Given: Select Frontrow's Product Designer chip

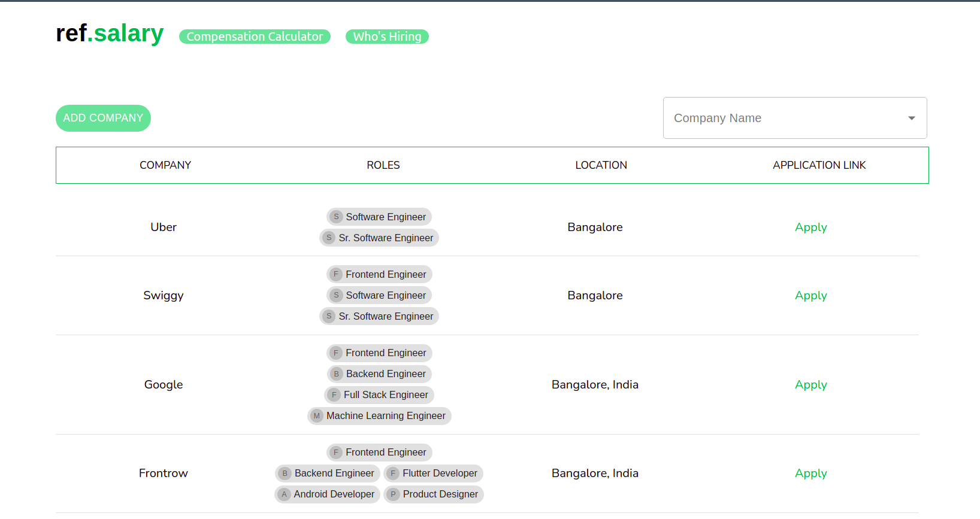Looking at the screenshot, I should click(434, 494).
